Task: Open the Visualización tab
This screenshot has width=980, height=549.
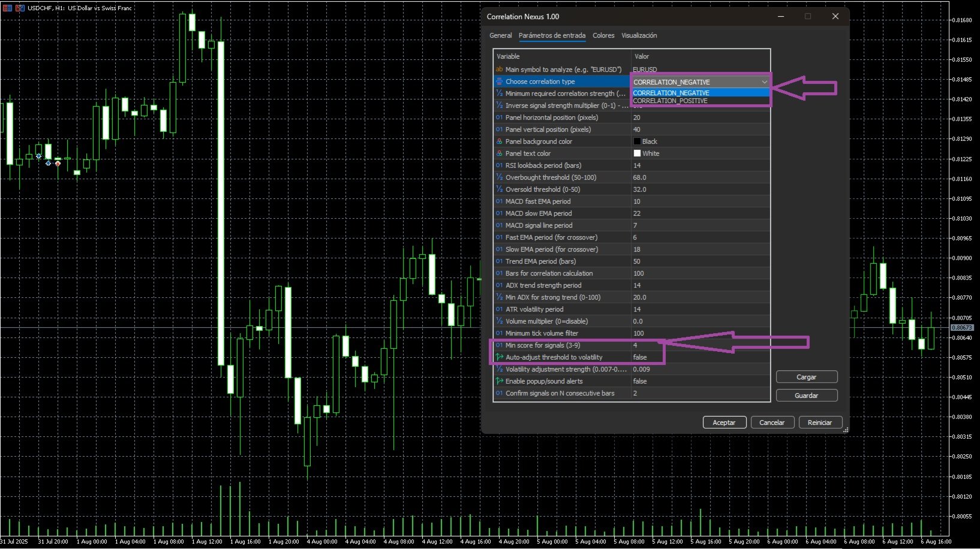Action: tap(639, 35)
